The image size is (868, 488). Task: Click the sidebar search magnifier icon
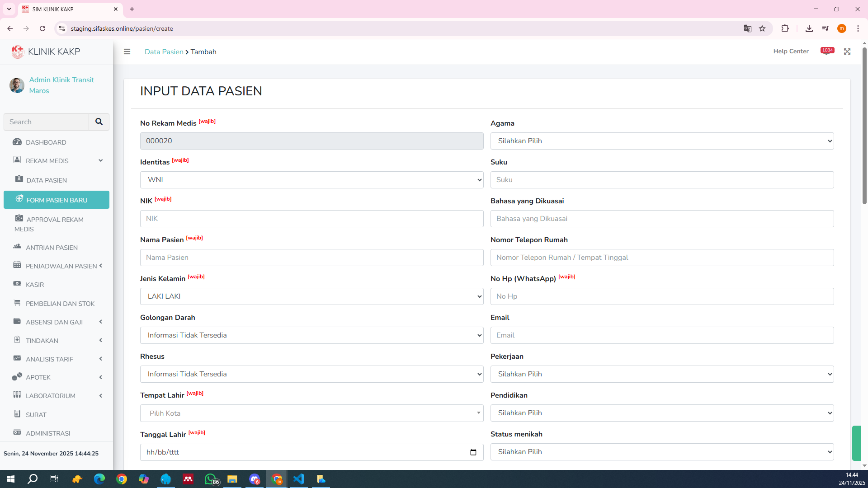point(99,122)
